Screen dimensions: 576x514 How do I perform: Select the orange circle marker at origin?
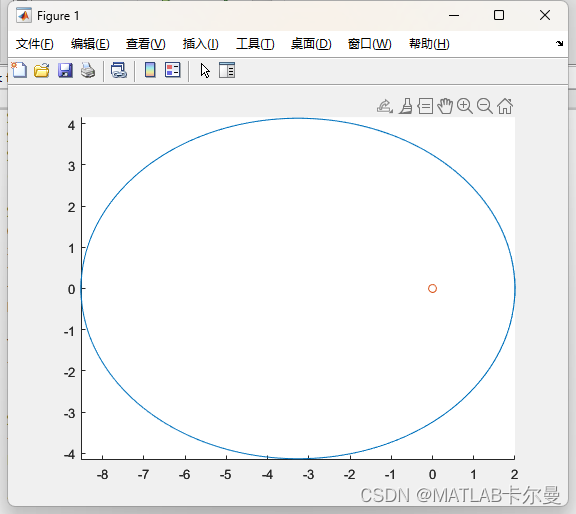432,289
